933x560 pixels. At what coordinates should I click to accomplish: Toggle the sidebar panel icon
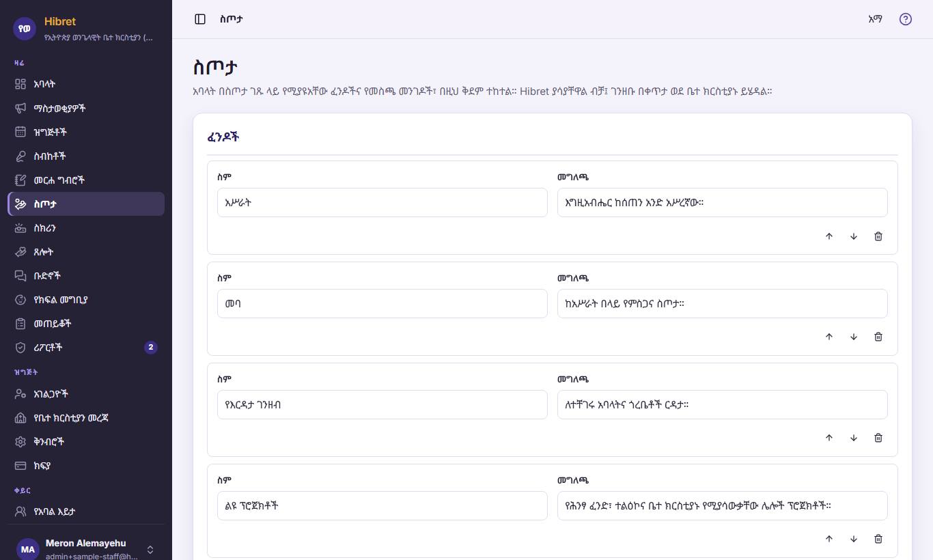(200, 19)
